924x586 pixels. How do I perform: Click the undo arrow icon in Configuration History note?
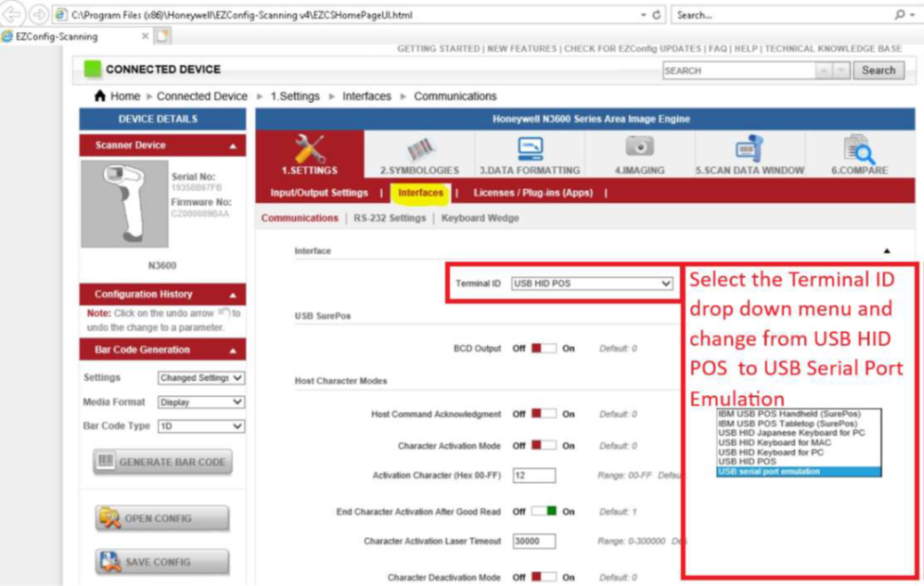point(223,313)
